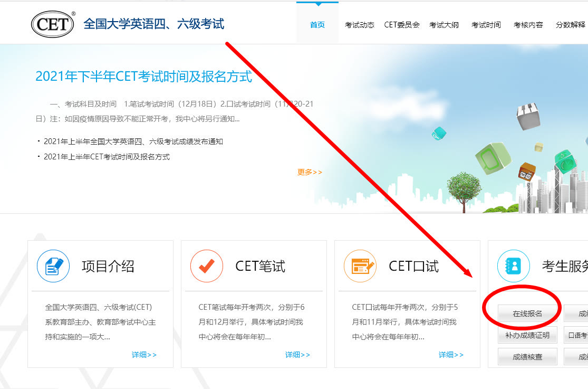This screenshot has height=389, width=588.
Task: Click 详细>> under 项目介绍 card
Action: (x=144, y=355)
